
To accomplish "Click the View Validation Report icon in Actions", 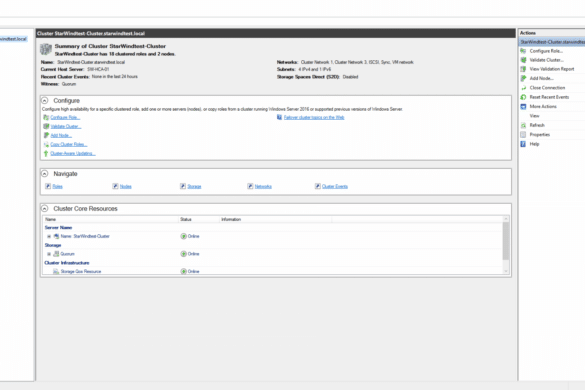I will click(x=523, y=69).
